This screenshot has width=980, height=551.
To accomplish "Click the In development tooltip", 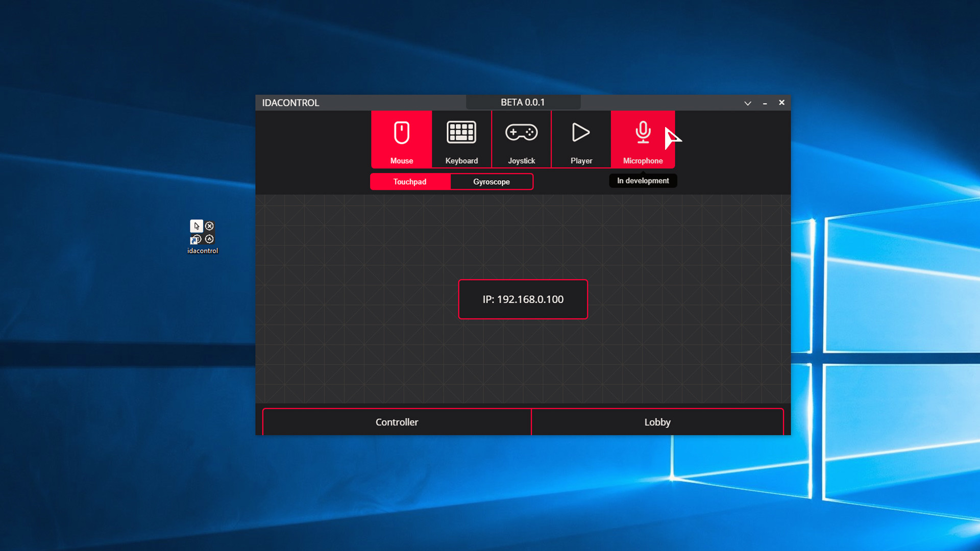I will pos(643,181).
